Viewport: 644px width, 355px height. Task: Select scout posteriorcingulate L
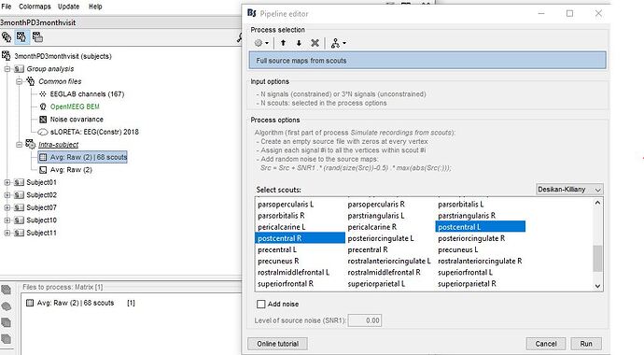pyautogui.click(x=381, y=238)
